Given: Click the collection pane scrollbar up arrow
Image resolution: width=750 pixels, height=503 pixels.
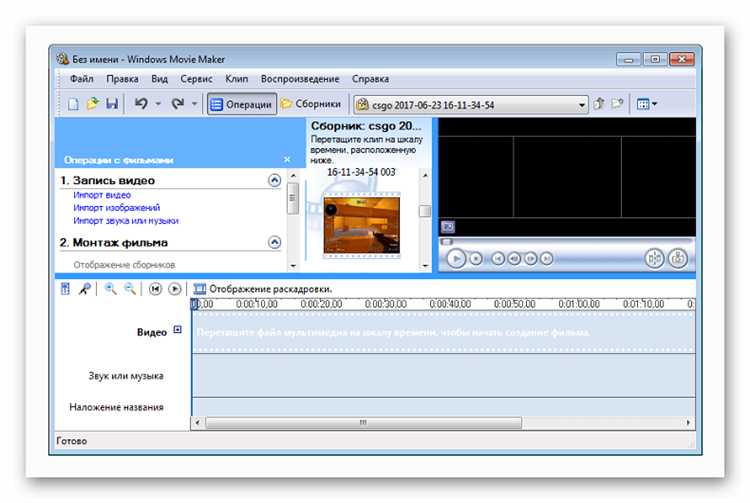Looking at the screenshot, I should pyautogui.click(x=425, y=175).
